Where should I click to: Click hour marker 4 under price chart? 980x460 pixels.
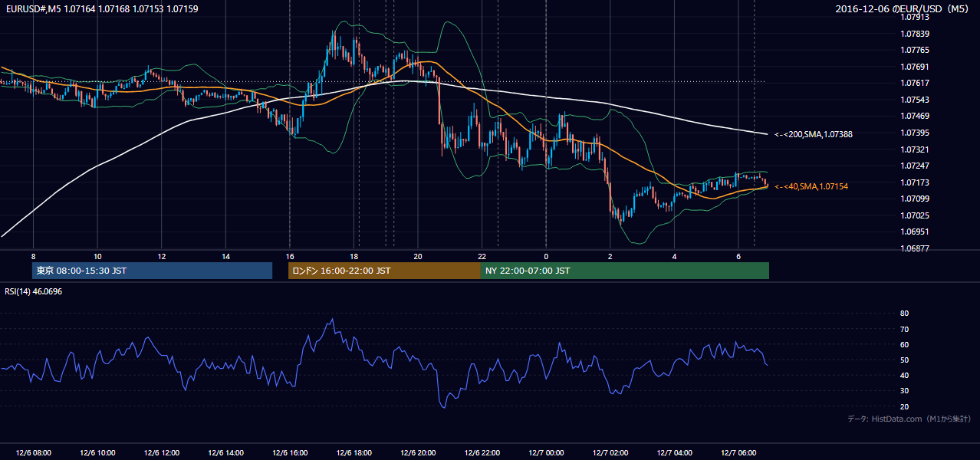click(x=675, y=255)
